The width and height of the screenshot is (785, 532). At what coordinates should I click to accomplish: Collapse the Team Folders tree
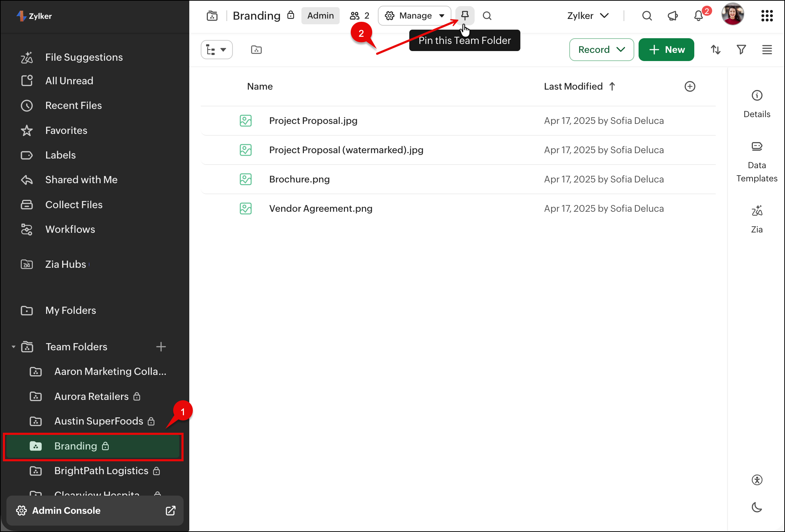tap(14, 347)
